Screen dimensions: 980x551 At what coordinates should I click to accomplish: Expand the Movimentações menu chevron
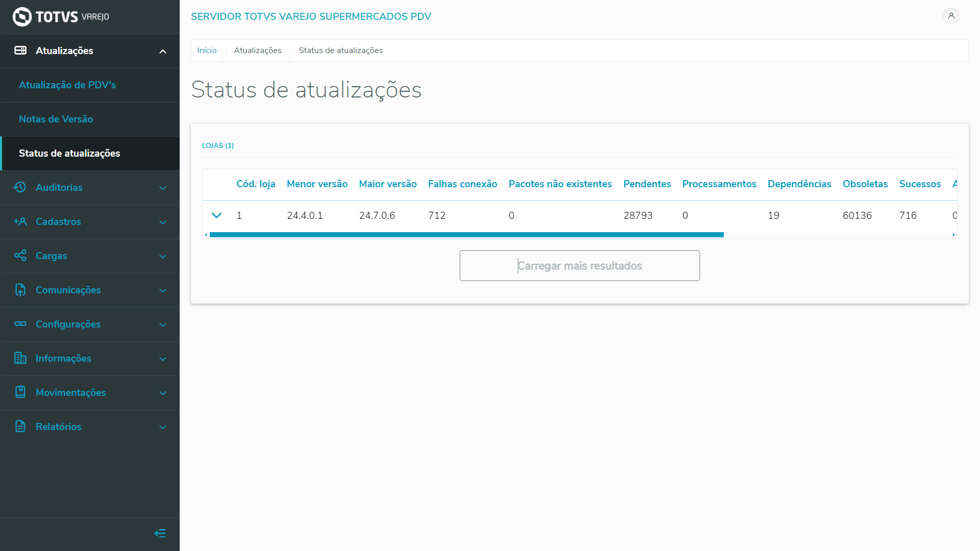[x=163, y=393]
